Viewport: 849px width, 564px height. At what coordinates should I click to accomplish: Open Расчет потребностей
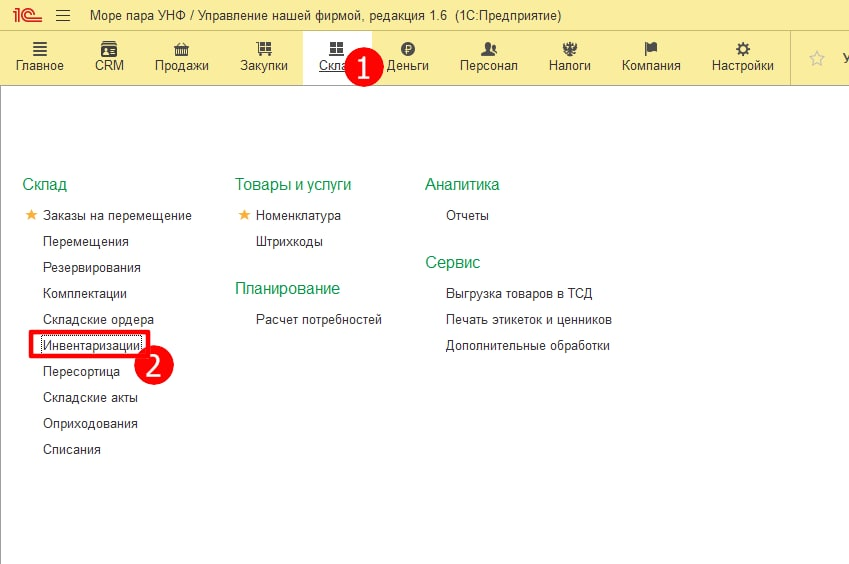[319, 319]
